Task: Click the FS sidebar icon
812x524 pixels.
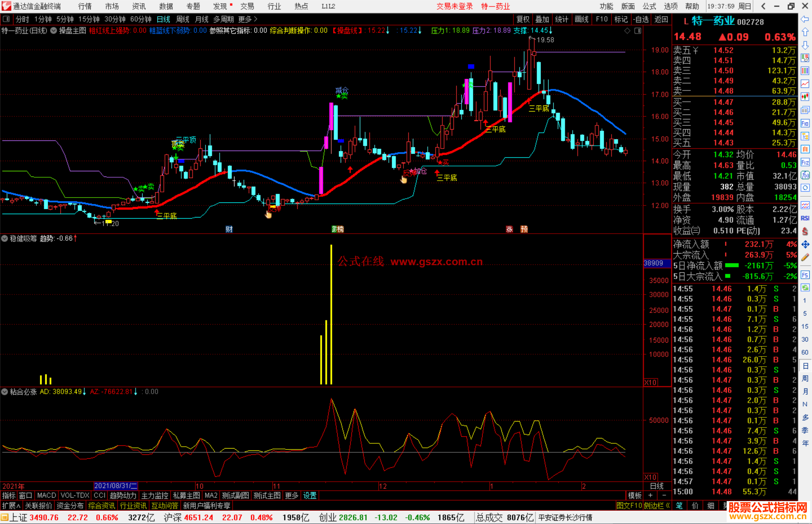Action: tap(805, 275)
